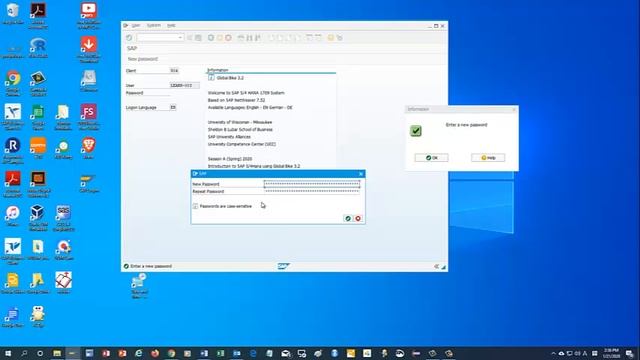Confirm the new password with the green checkmark

tap(348, 218)
